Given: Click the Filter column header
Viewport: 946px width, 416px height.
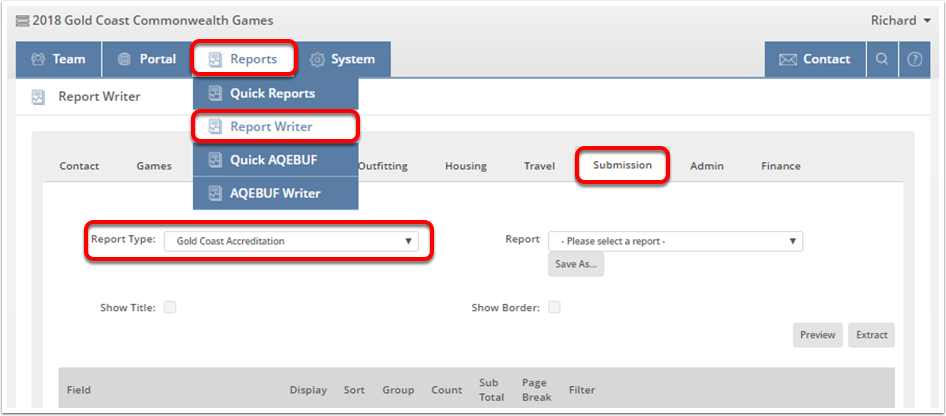Looking at the screenshot, I should click(x=582, y=390).
